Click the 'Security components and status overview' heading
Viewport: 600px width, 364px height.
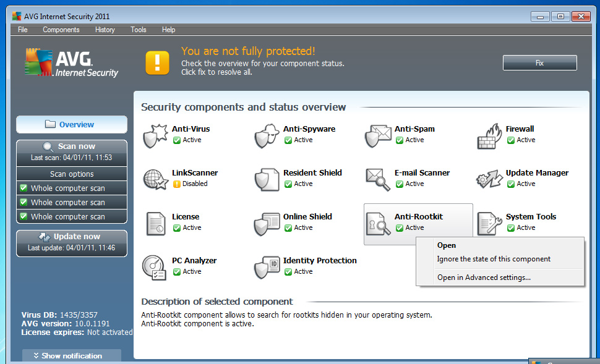(x=243, y=107)
